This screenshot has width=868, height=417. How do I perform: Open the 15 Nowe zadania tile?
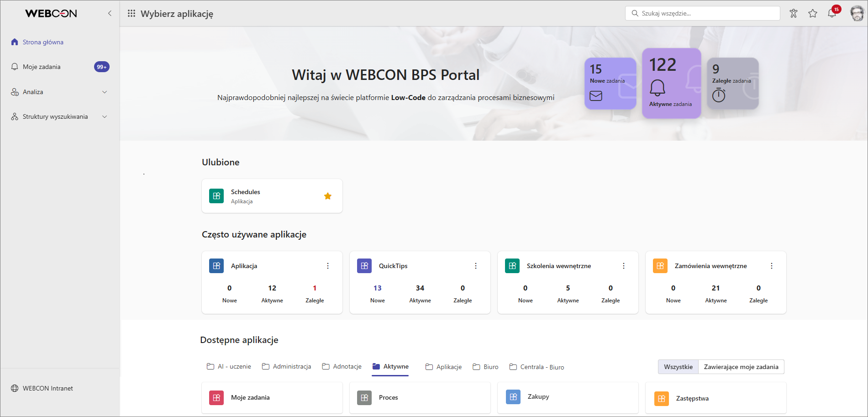(610, 83)
